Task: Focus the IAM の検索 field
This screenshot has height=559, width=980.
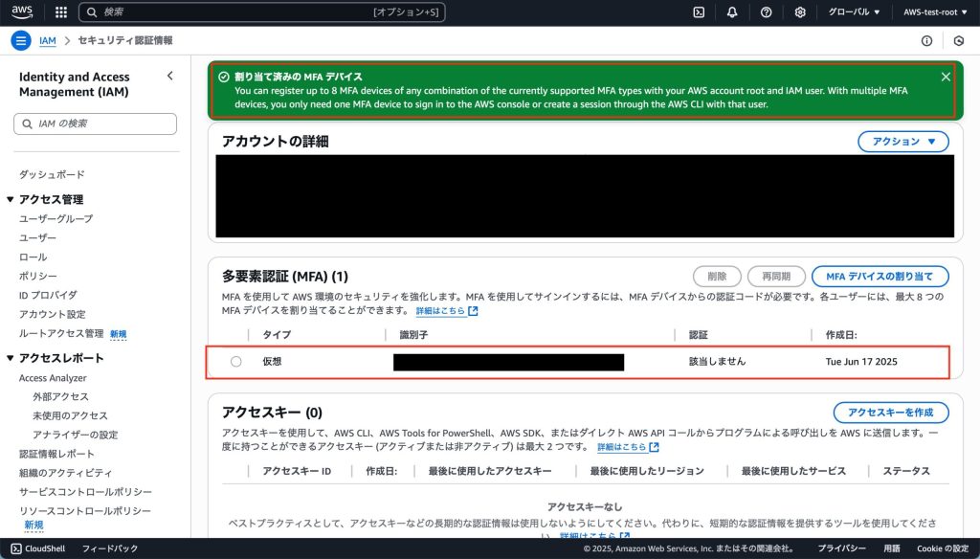Action: point(95,123)
